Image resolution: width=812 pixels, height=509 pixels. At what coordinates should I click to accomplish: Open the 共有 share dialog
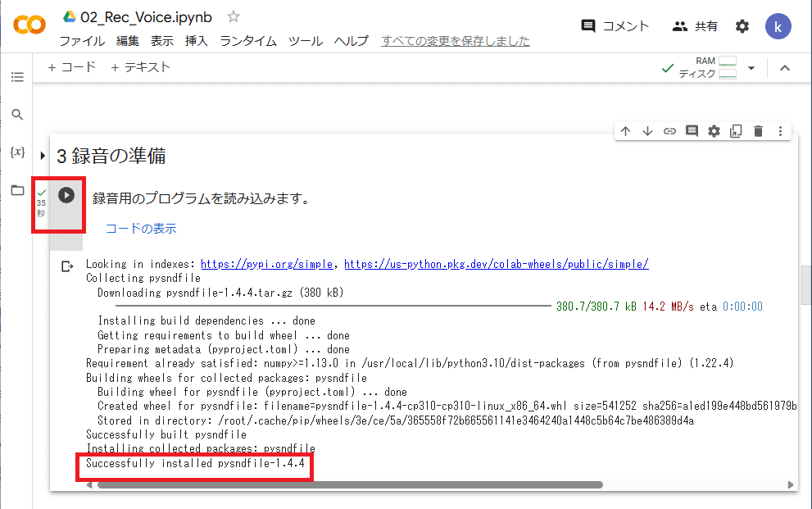click(x=695, y=26)
